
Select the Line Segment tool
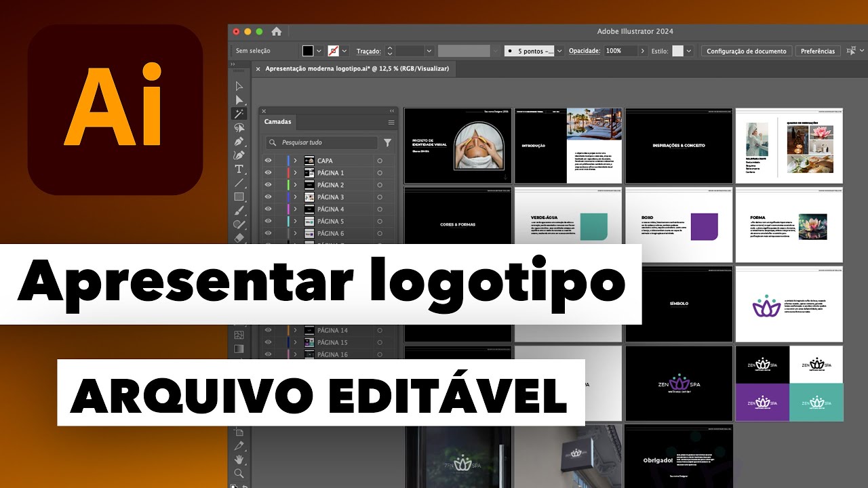point(239,183)
